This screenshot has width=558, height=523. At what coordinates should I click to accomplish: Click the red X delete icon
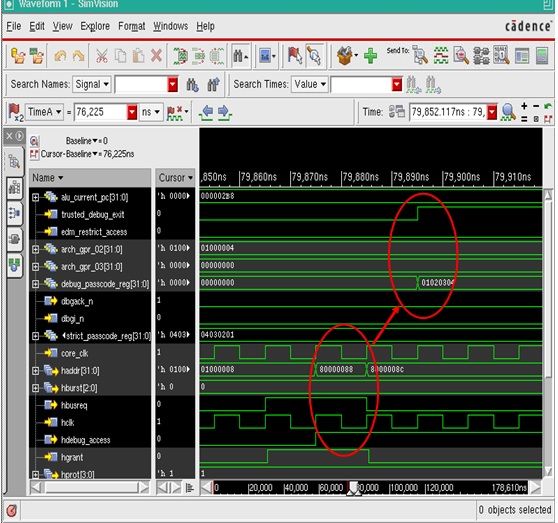[156, 56]
